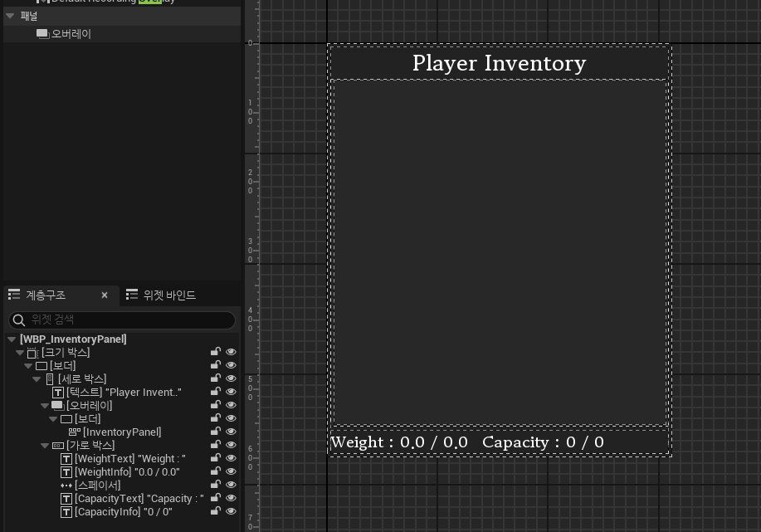Click the horizontal box icon of 가로 박스

click(58, 446)
